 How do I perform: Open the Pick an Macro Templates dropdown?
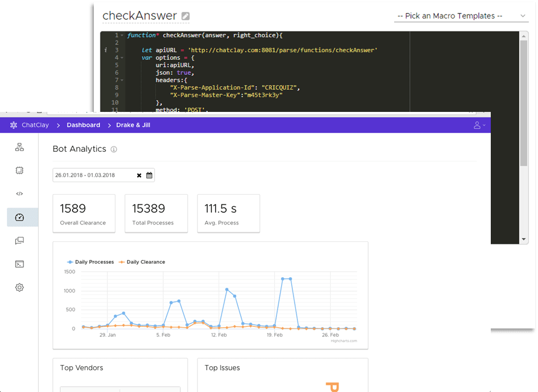(461, 16)
